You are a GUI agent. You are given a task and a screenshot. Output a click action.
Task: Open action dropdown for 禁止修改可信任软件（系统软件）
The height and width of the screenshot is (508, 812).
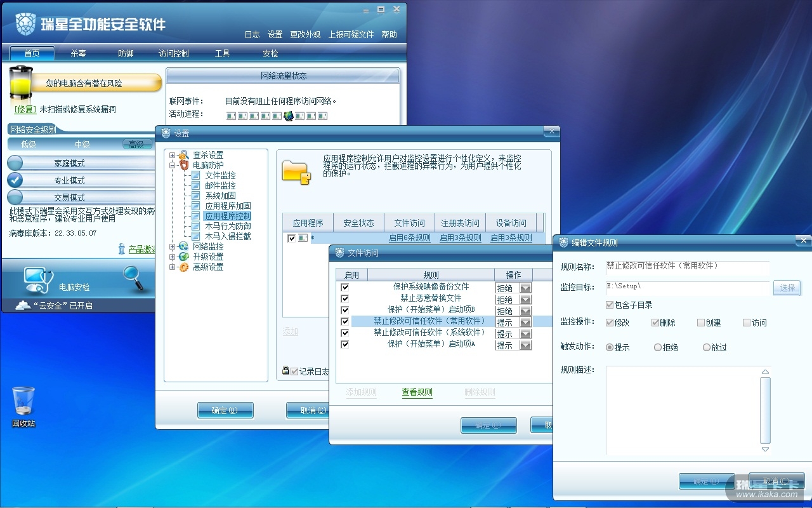tap(525, 333)
